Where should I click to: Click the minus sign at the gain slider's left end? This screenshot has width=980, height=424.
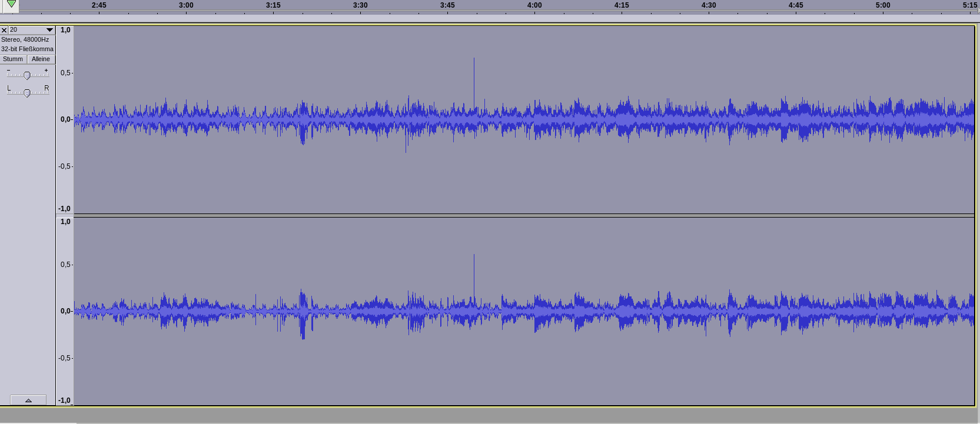point(8,70)
